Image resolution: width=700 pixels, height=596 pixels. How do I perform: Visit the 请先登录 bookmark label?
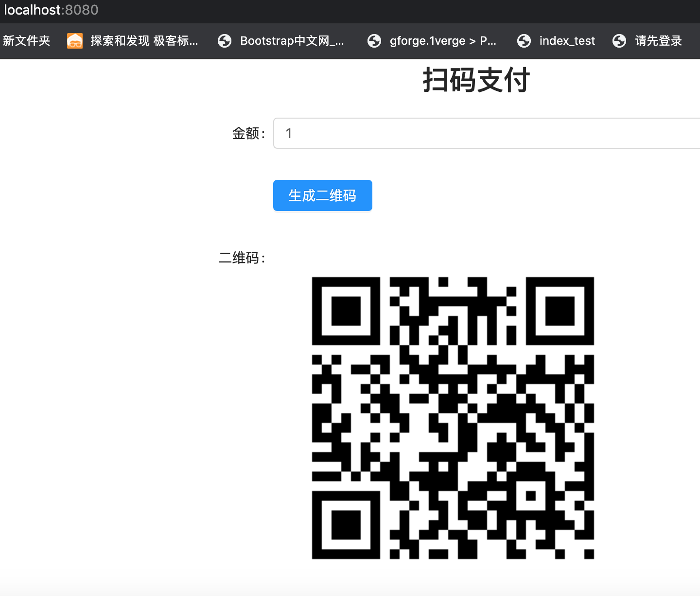(x=658, y=41)
